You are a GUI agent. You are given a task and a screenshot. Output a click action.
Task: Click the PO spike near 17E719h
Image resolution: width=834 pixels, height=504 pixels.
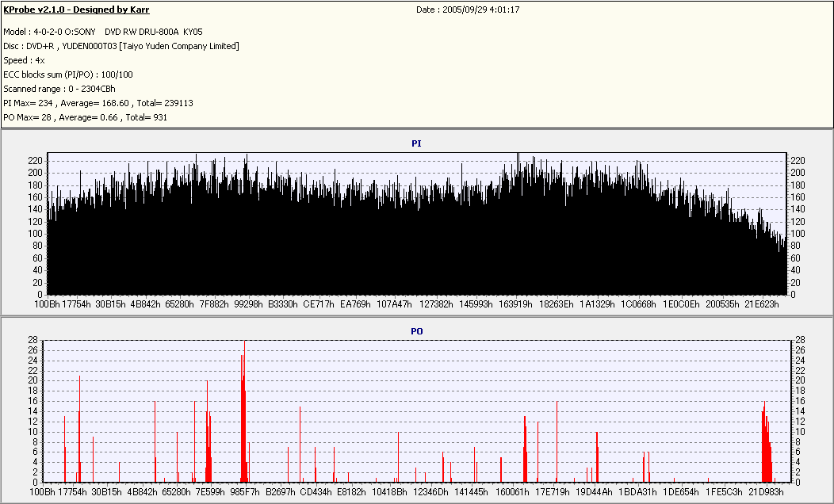pyautogui.click(x=557, y=441)
